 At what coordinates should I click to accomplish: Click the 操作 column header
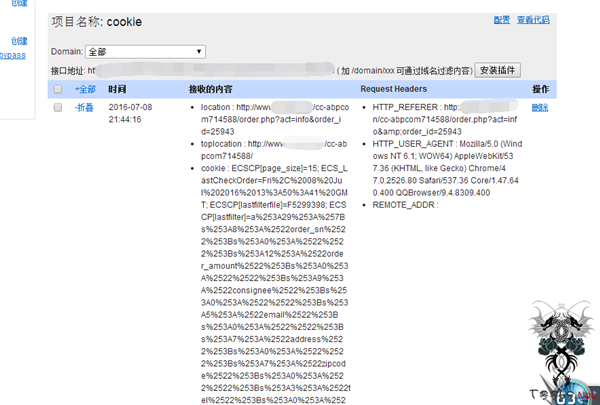[x=540, y=89]
